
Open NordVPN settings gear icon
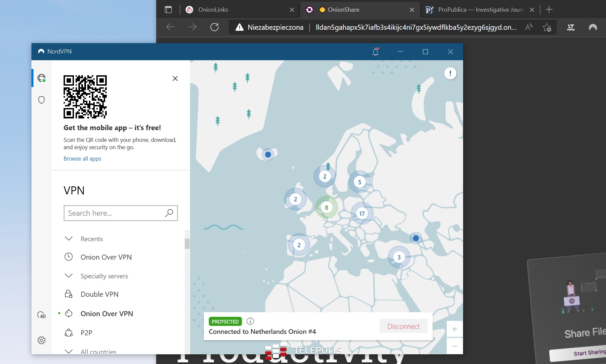coord(41,340)
